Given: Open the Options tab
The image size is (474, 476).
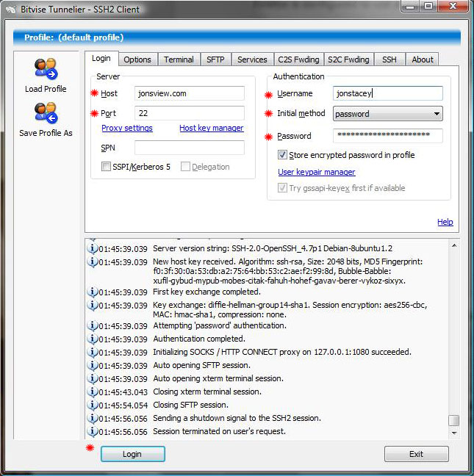Looking at the screenshot, I should [x=137, y=59].
